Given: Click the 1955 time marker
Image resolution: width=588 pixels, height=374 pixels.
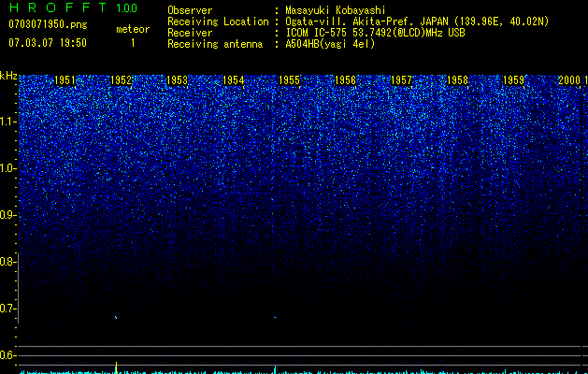Looking at the screenshot, I should (290, 80).
